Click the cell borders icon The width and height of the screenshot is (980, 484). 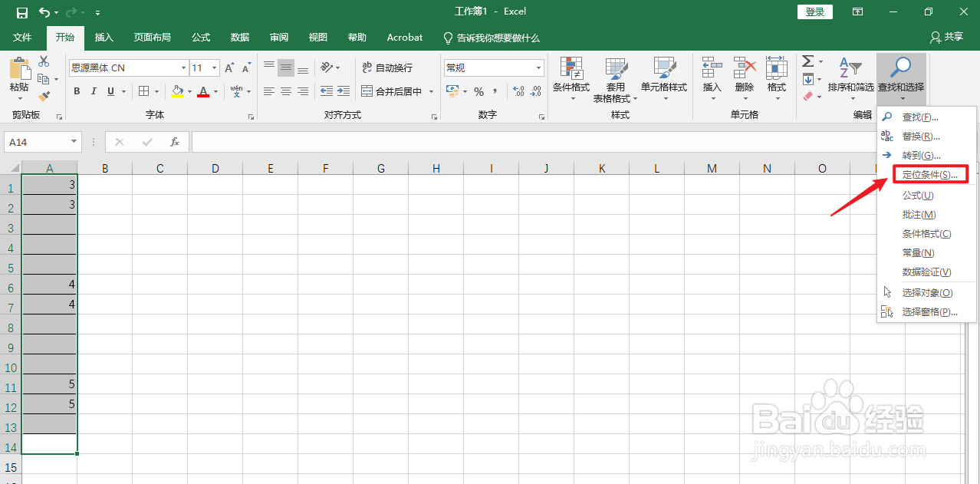(x=143, y=91)
